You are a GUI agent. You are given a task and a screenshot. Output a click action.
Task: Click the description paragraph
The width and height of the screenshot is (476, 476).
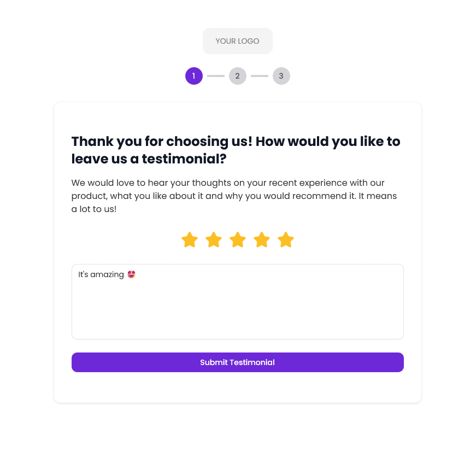tap(234, 195)
